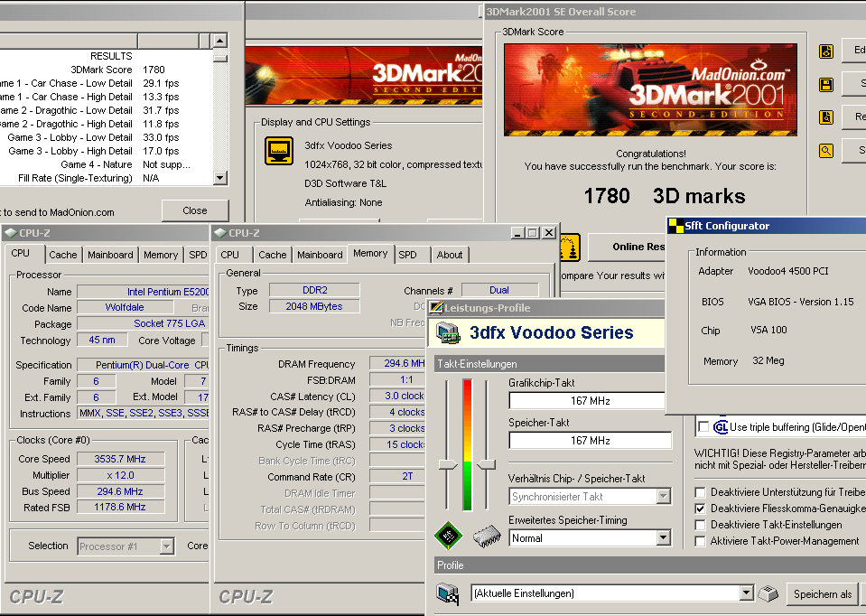The image size is (866, 616).
Task: Enable Use triple buffering checkbox
Action: 703,427
